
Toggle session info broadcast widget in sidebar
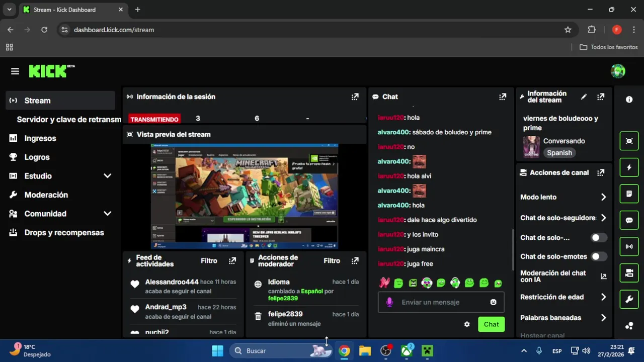coord(629,246)
